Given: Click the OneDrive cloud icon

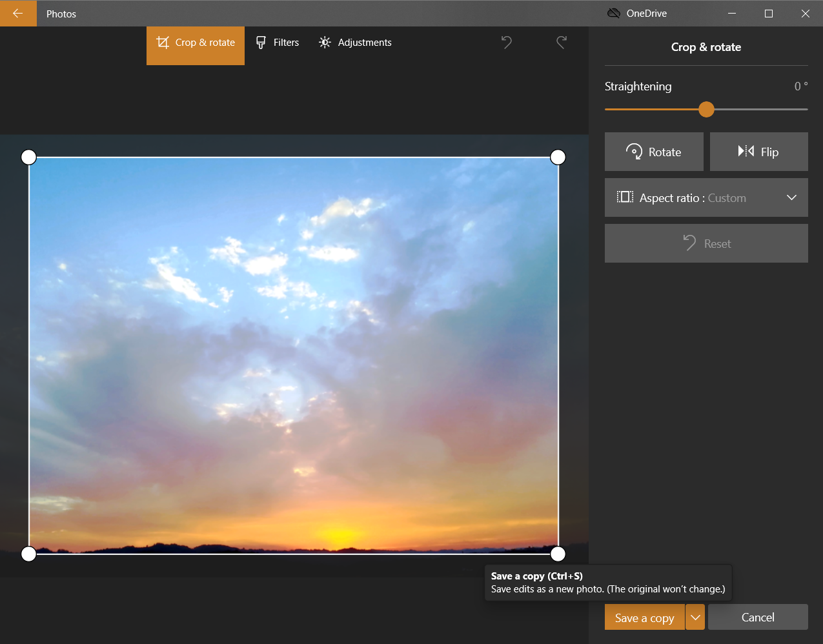Looking at the screenshot, I should [x=614, y=14].
